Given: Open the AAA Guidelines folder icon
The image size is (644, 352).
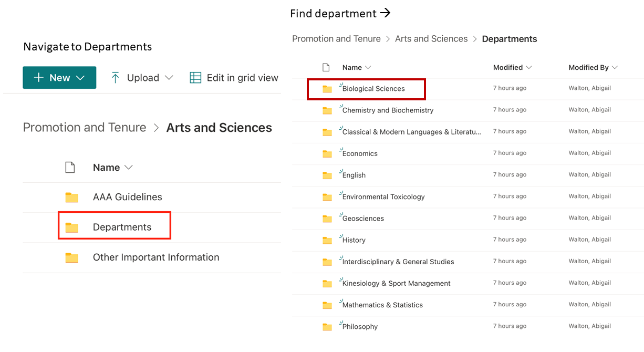Looking at the screenshot, I should [x=71, y=198].
